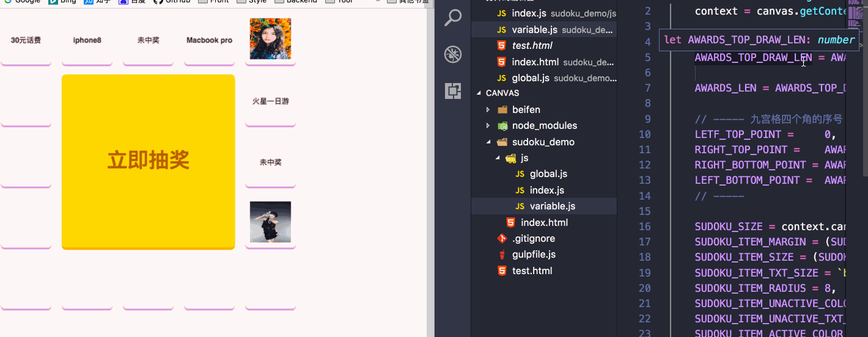This screenshot has width=868, height=337.
Task: Collapse the CANVAS explorer section
Action: point(544,93)
